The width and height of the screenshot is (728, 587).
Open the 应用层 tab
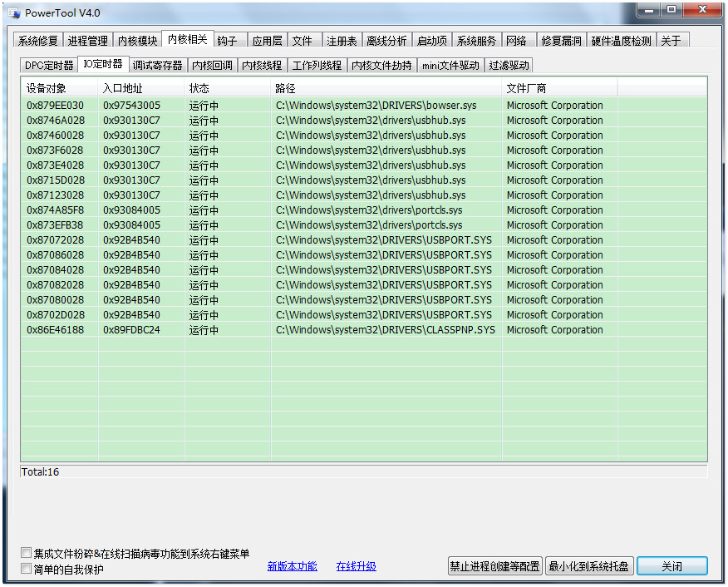pos(268,41)
